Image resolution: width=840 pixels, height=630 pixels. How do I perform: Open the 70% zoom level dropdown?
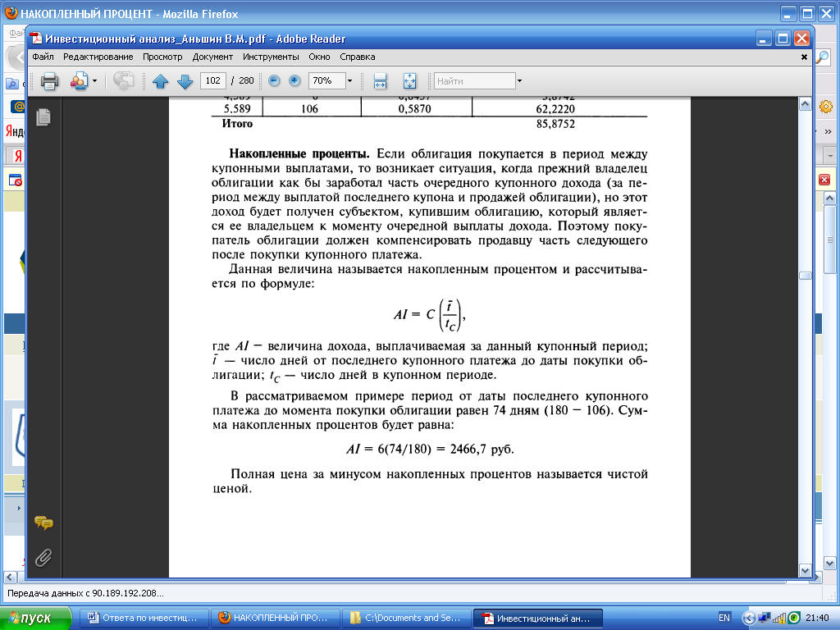click(x=349, y=81)
